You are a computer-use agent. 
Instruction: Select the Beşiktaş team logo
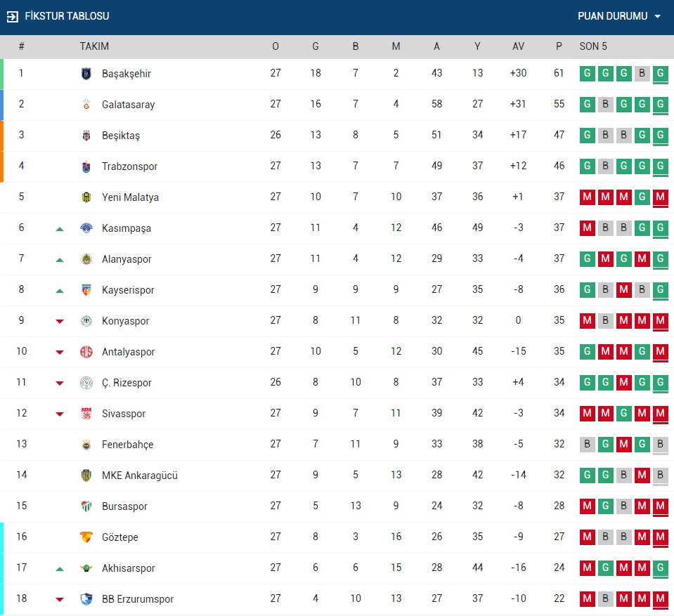point(86,136)
